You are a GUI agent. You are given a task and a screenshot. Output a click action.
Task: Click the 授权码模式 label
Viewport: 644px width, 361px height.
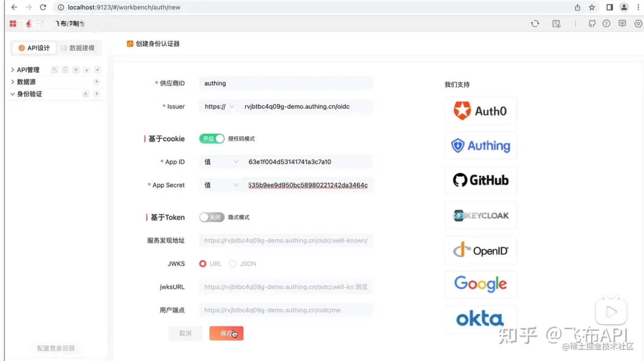coord(241,139)
